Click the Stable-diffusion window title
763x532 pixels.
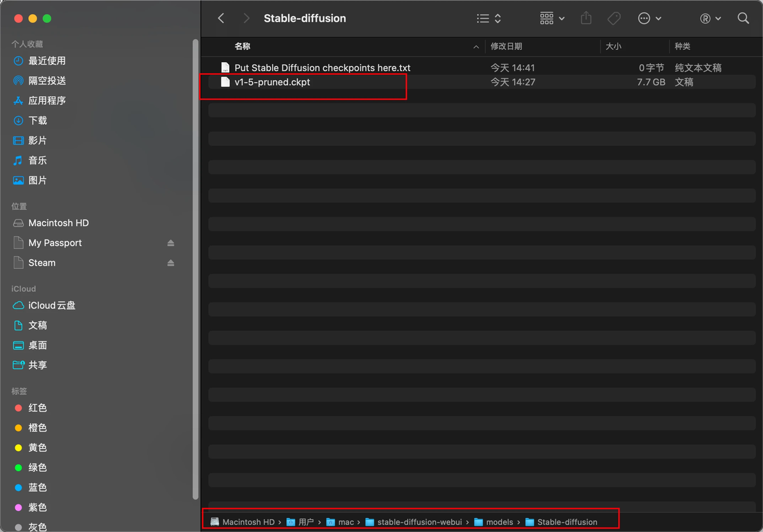pos(305,19)
